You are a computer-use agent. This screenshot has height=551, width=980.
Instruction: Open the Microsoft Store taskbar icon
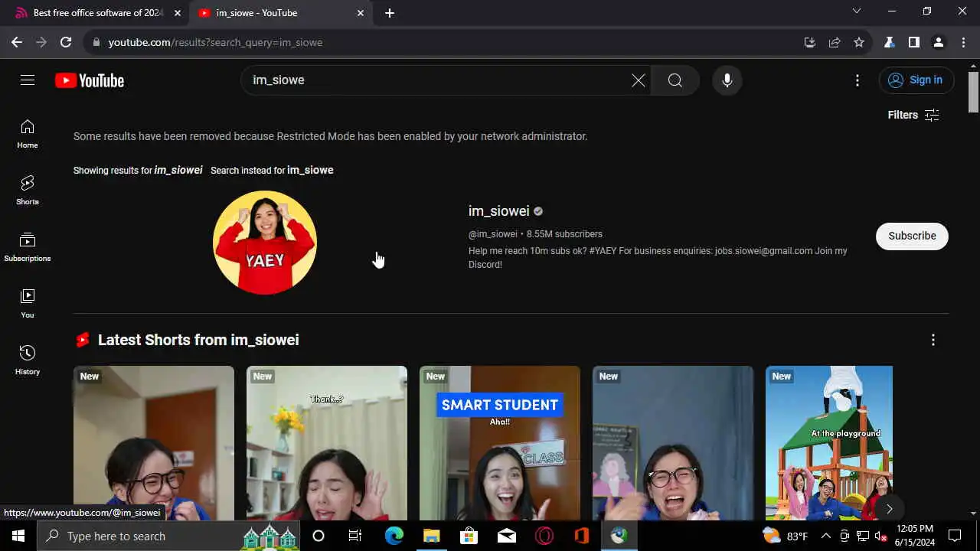click(469, 536)
